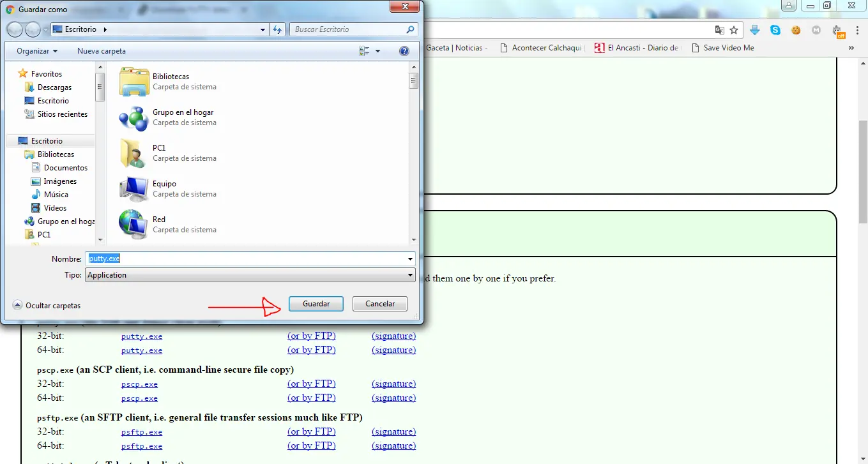The height and width of the screenshot is (464, 868).
Task: Click the Grupo en el hogar icon in the file list
Action: (133, 117)
